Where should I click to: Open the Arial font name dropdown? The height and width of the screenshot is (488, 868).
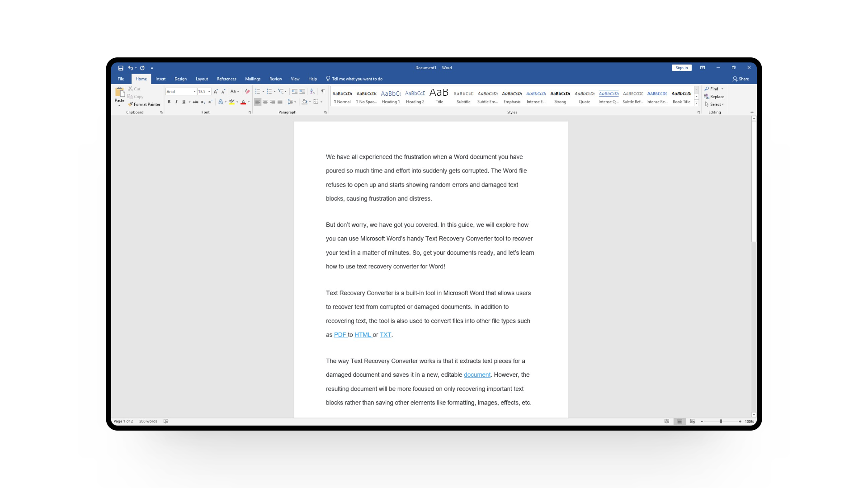(195, 92)
